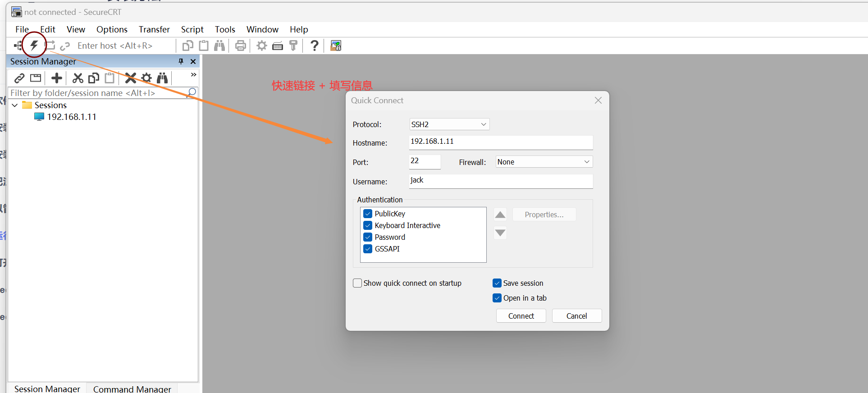The width and height of the screenshot is (868, 393).
Task: Click main toolbar Find binoculars icon
Action: pyautogui.click(x=219, y=46)
